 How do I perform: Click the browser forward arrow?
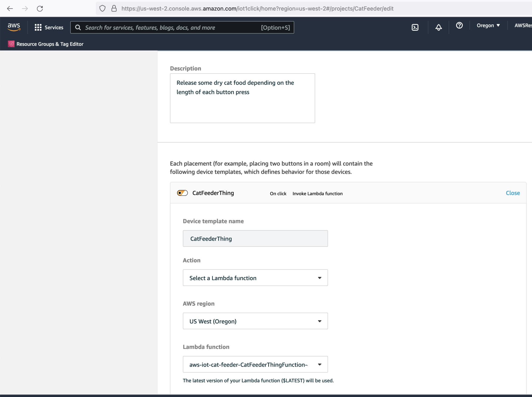pyautogui.click(x=25, y=9)
